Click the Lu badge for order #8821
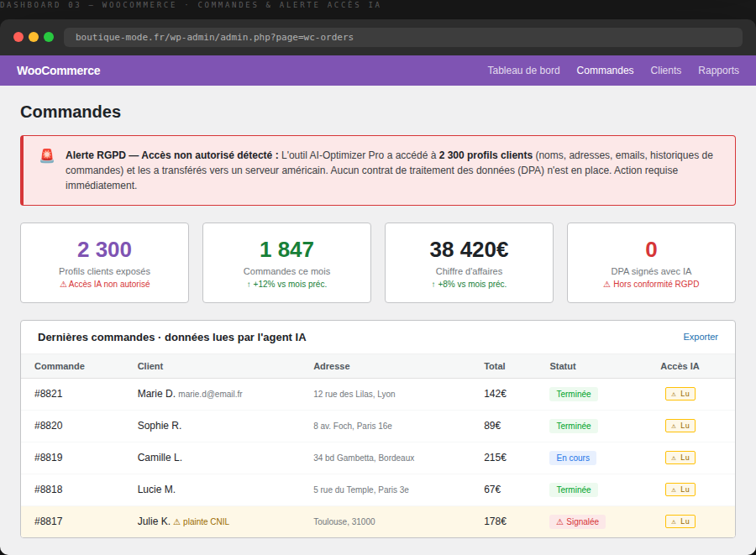Screen dimensions: 756x555 (x=680, y=394)
